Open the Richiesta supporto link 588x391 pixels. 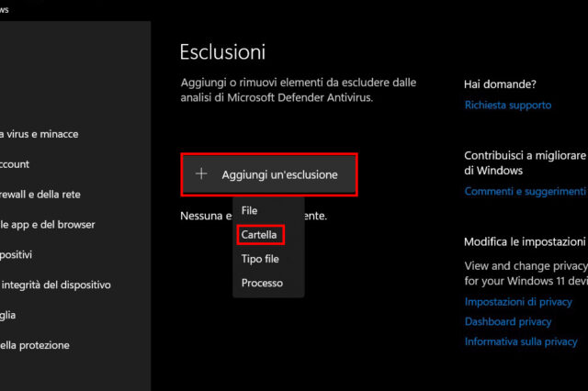(508, 105)
